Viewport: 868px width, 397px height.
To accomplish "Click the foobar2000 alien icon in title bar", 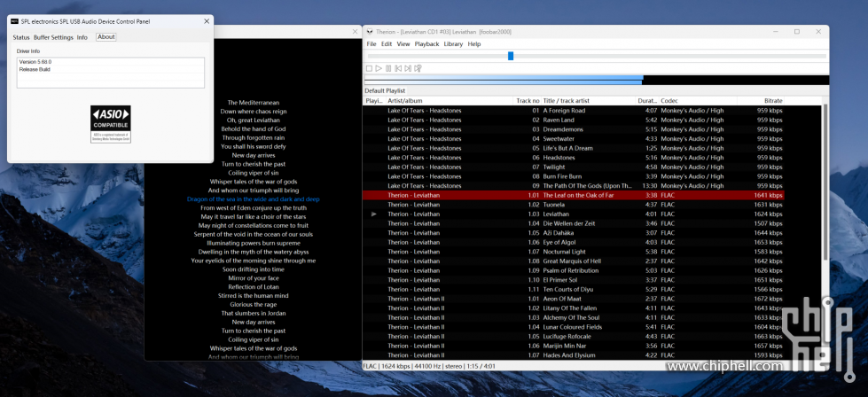I will pos(371,32).
